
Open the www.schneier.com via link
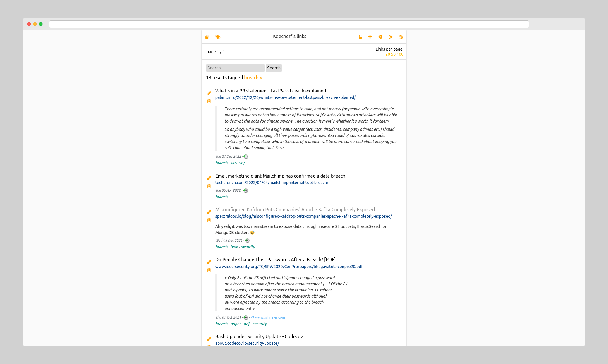click(269, 317)
